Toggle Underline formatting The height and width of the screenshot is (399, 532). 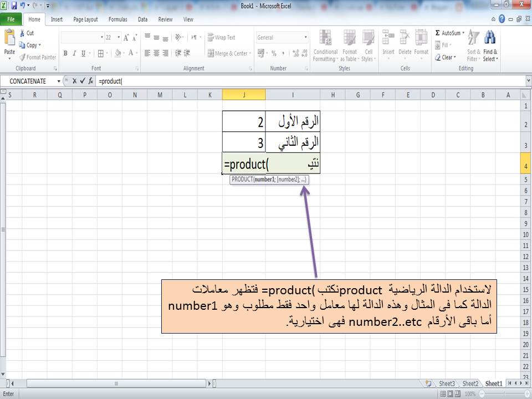[83, 53]
